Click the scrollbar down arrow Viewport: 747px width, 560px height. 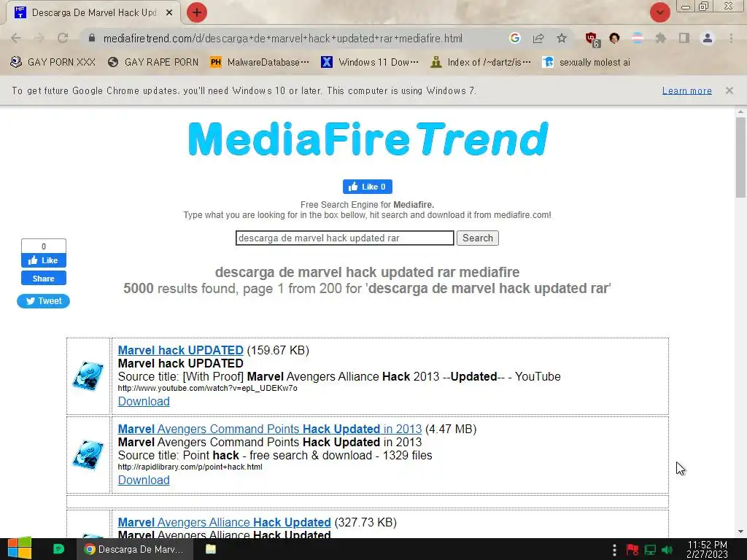[740, 532]
